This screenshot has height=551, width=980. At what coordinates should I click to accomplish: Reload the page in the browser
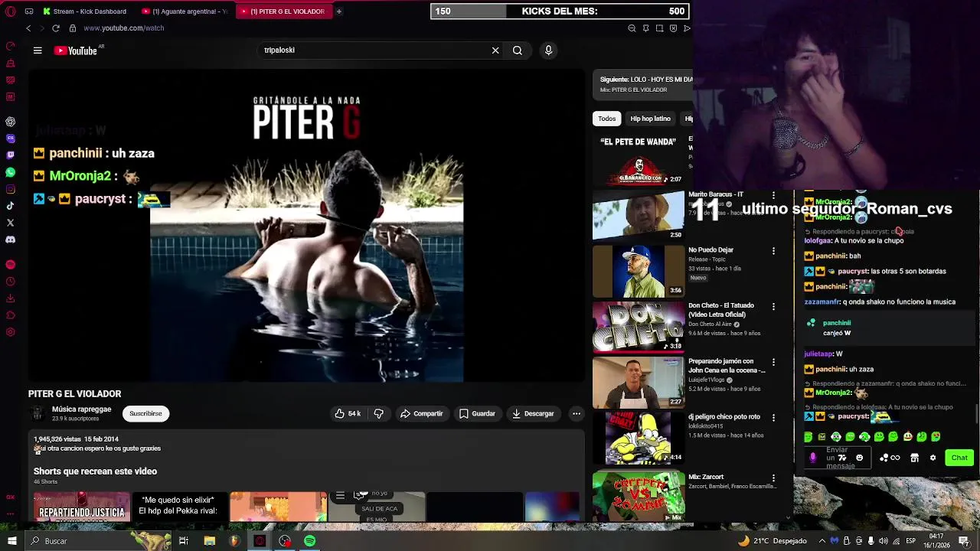coord(56,28)
